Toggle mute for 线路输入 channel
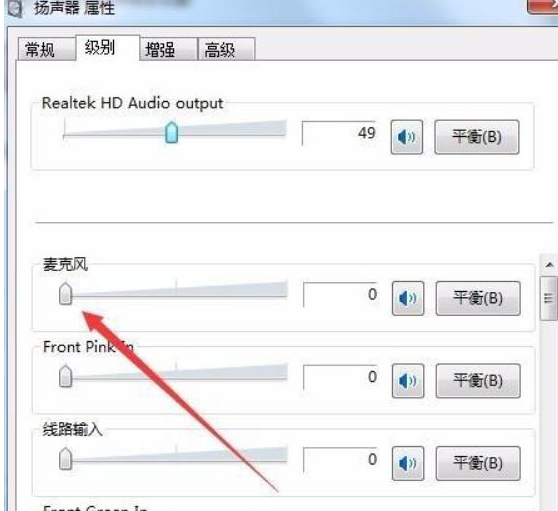 408,463
